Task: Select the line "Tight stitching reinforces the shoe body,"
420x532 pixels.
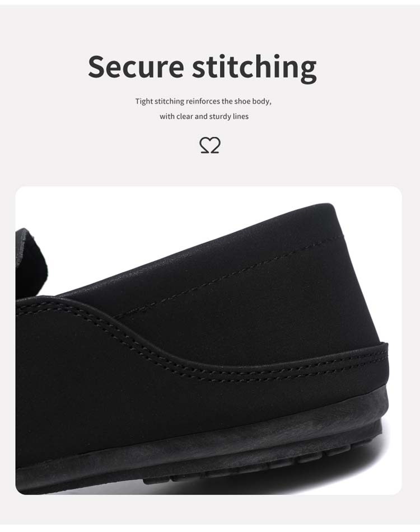Action: tap(203, 101)
